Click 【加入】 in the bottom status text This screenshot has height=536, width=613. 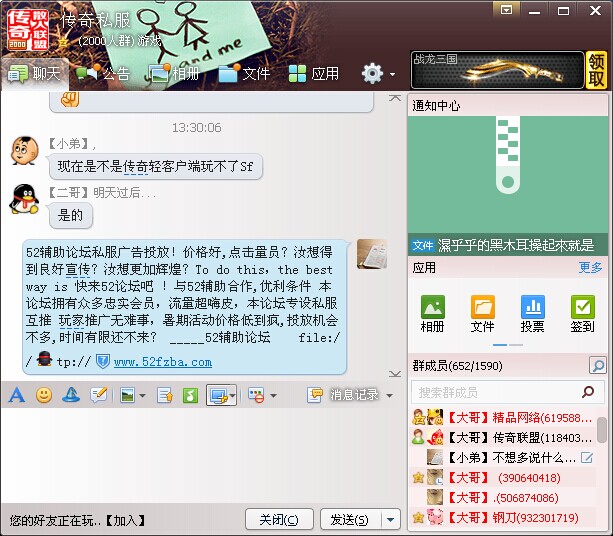(125, 520)
